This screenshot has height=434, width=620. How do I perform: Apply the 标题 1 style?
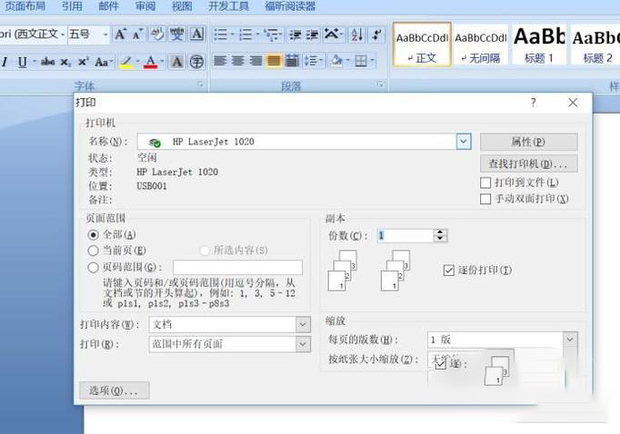[x=539, y=44]
